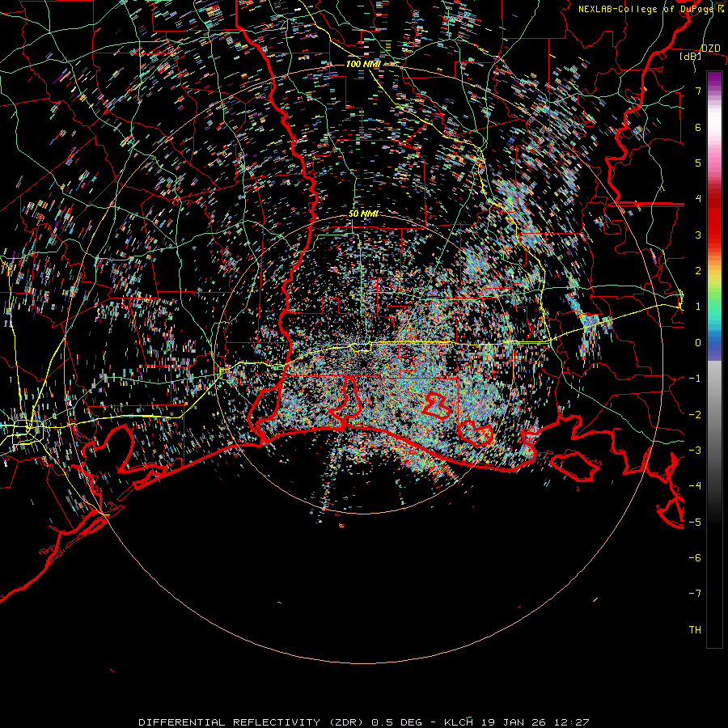728x728 pixels.
Task: Click the -1 value on the color scale
Action: tap(695, 379)
